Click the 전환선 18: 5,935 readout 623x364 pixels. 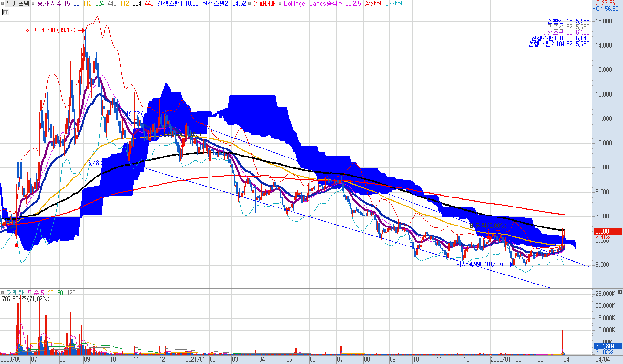pos(568,21)
